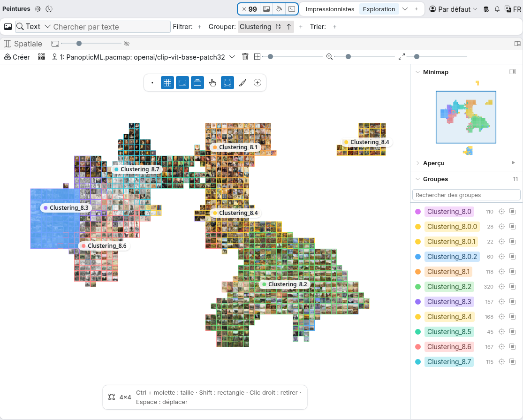Clear the 99 selected images
Screen dimensions: 523x420
pos(244,9)
